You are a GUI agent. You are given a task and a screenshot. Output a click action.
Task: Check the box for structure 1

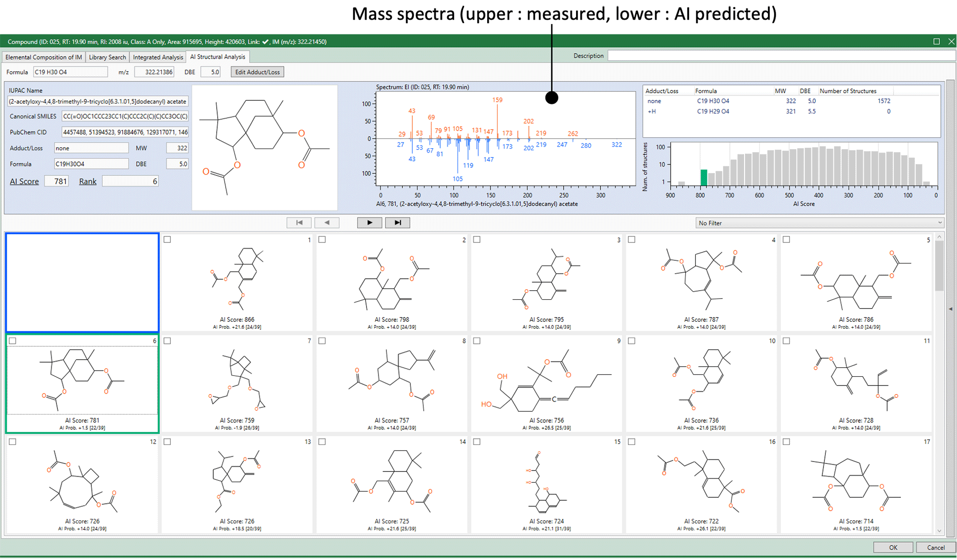(167, 240)
